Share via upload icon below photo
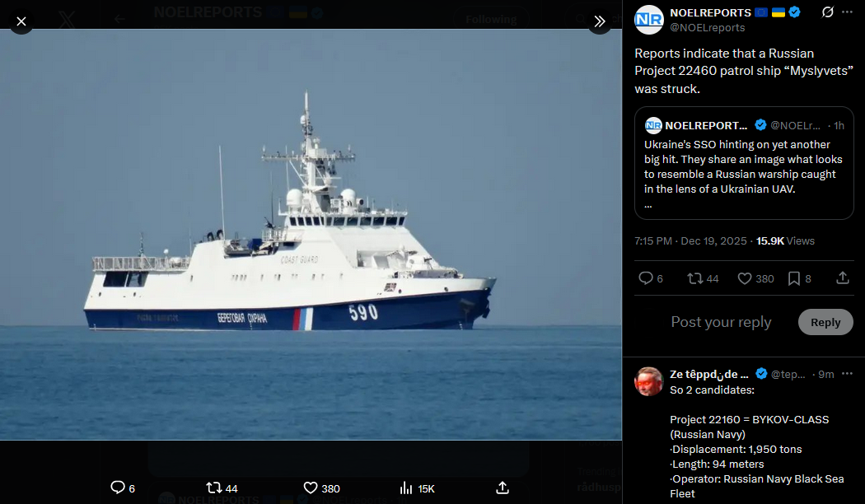865x504 pixels. tap(502, 488)
